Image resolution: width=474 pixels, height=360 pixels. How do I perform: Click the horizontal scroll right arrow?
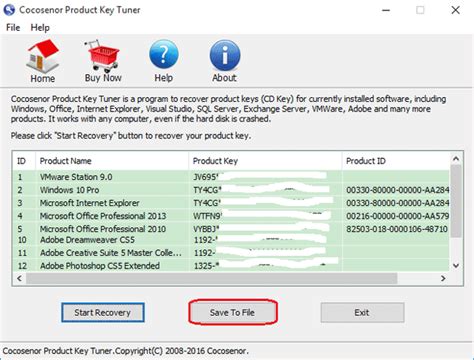443,278
